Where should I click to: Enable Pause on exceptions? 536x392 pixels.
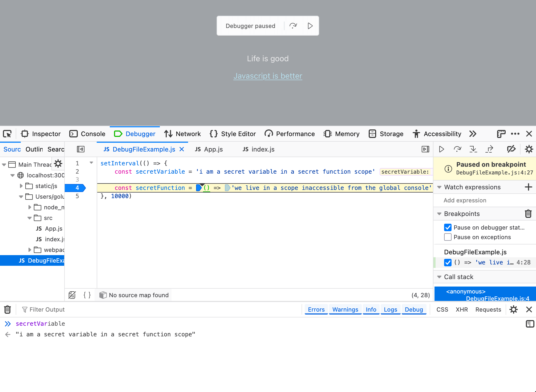tap(448, 237)
